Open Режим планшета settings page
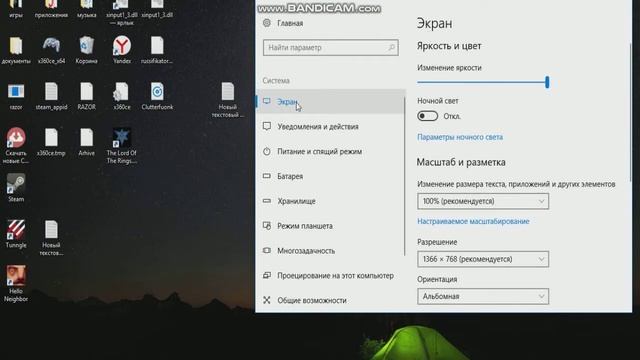 click(x=330, y=226)
